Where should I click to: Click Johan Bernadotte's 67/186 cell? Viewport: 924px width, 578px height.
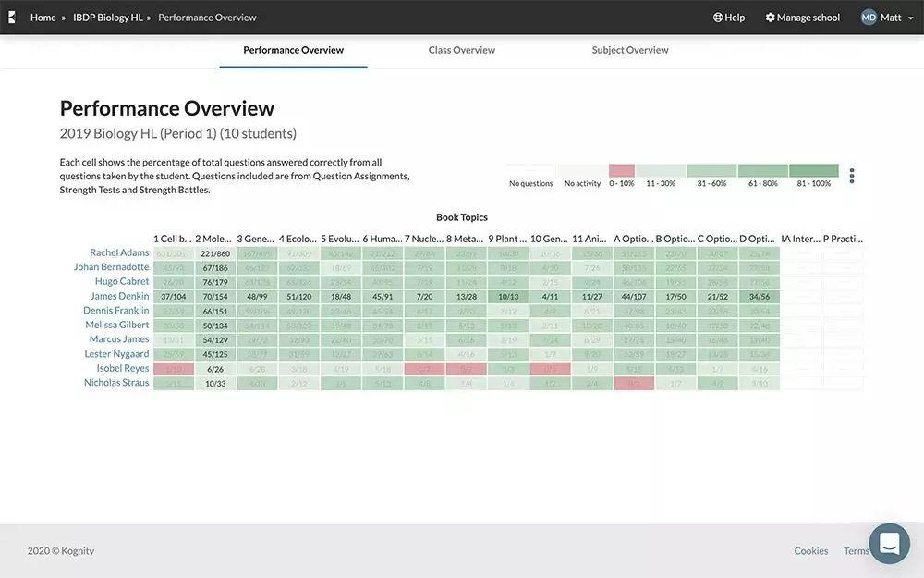point(215,268)
